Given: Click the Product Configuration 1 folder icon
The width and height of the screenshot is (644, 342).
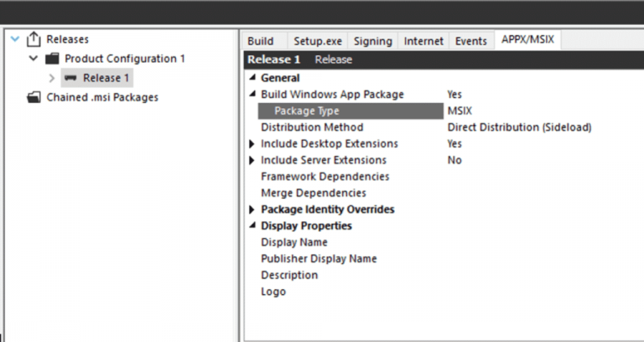Looking at the screenshot, I should click(52, 59).
